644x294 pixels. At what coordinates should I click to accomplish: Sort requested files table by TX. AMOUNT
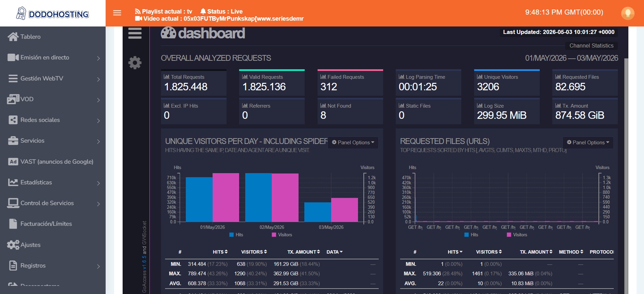click(536, 252)
